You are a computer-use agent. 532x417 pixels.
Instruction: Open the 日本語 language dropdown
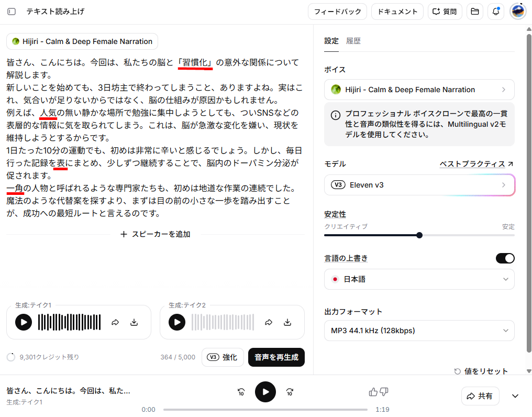(419, 279)
